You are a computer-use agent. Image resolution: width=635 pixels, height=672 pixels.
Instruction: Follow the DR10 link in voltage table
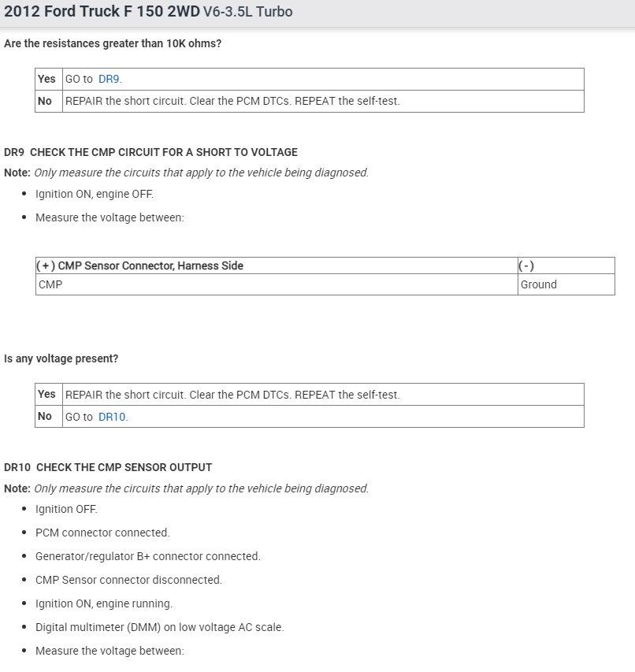point(113,416)
